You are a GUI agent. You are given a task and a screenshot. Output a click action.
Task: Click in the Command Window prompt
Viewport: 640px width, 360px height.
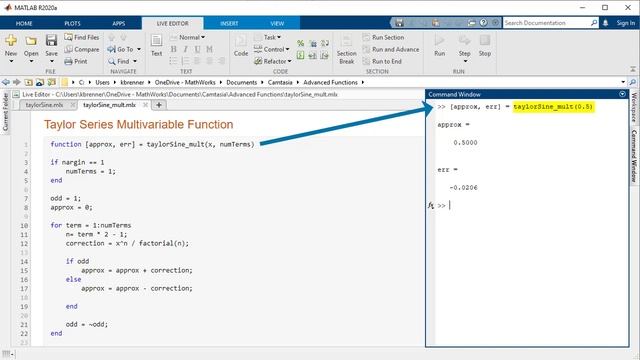tap(450, 205)
